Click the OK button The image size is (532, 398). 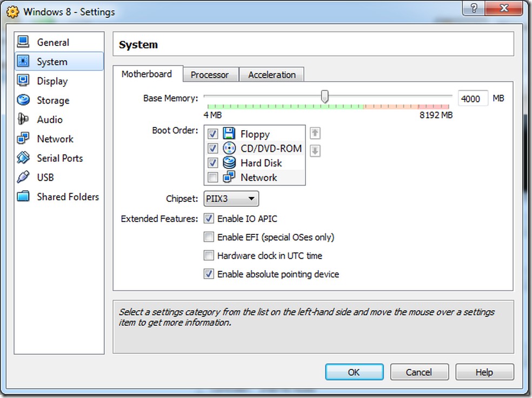coord(354,372)
